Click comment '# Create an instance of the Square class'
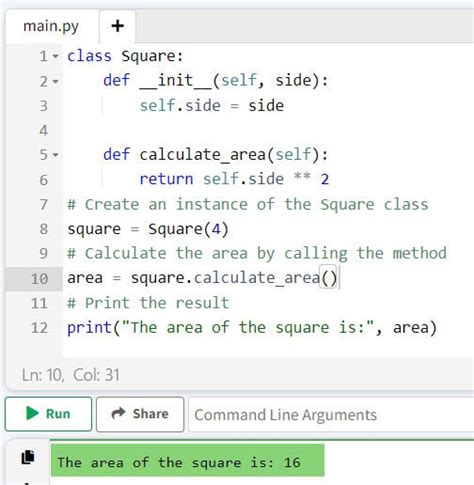 click(248, 204)
